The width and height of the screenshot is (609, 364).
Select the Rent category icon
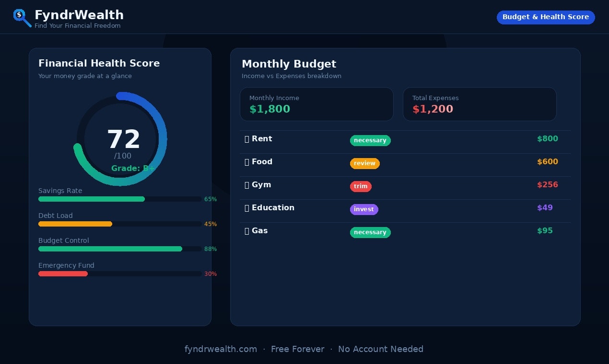coord(246,139)
